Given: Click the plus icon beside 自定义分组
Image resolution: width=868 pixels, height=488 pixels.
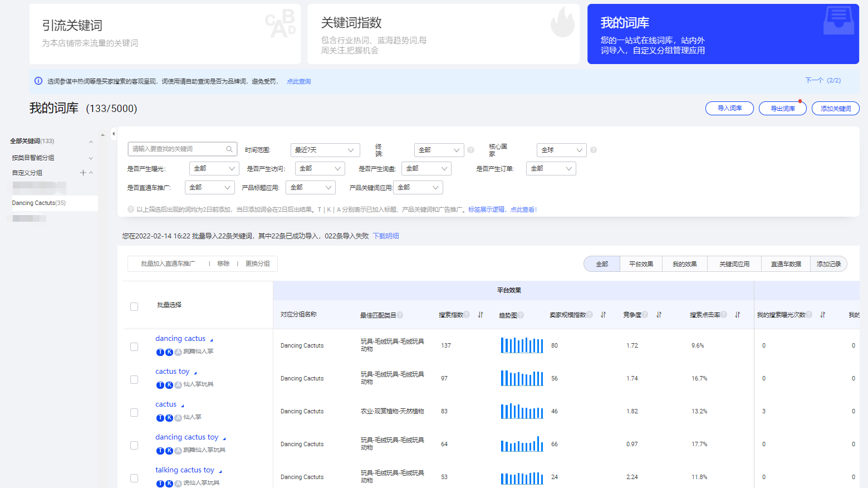Looking at the screenshot, I should click(82, 173).
